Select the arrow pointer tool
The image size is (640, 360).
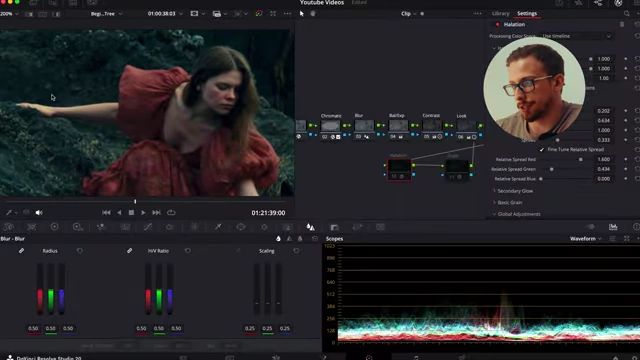click(x=302, y=13)
